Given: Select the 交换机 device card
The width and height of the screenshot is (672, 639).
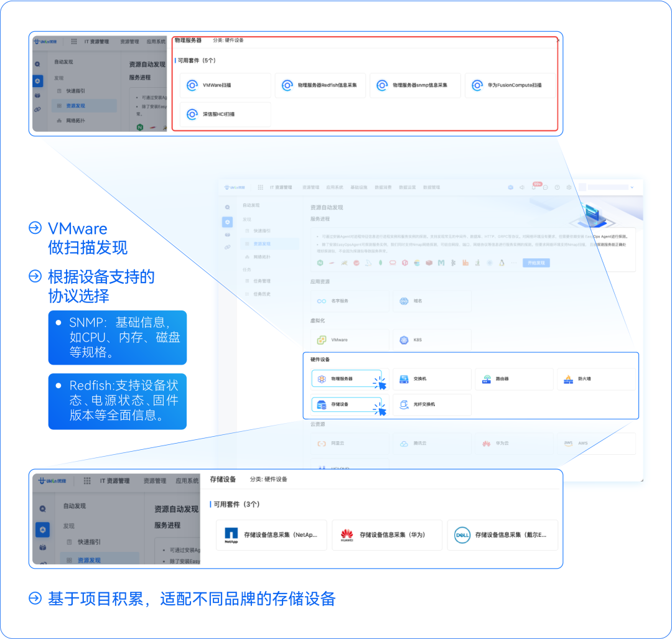Looking at the screenshot, I should (x=432, y=379).
